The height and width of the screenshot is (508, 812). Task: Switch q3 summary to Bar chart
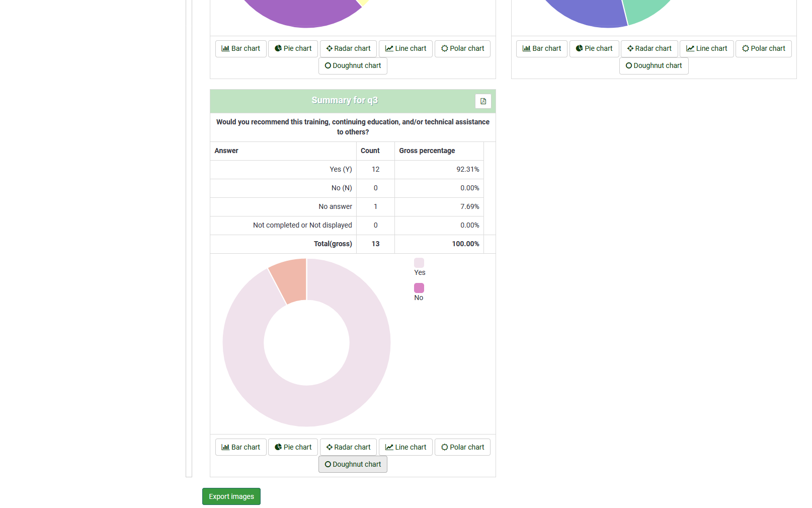coord(241,447)
